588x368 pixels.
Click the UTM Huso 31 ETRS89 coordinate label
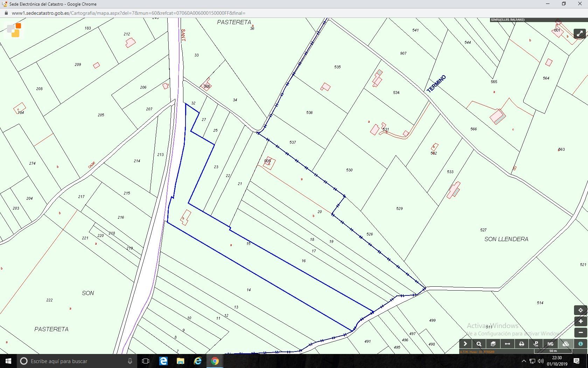477,352
